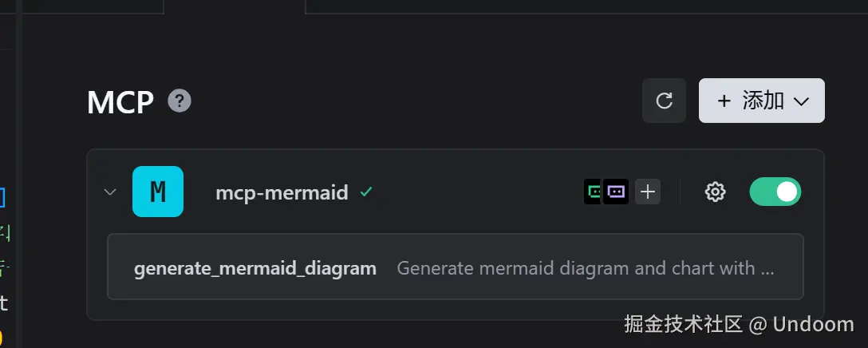868x348 pixels.
Task: Select the generate_mermaid_diagram tool
Action: [x=255, y=268]
